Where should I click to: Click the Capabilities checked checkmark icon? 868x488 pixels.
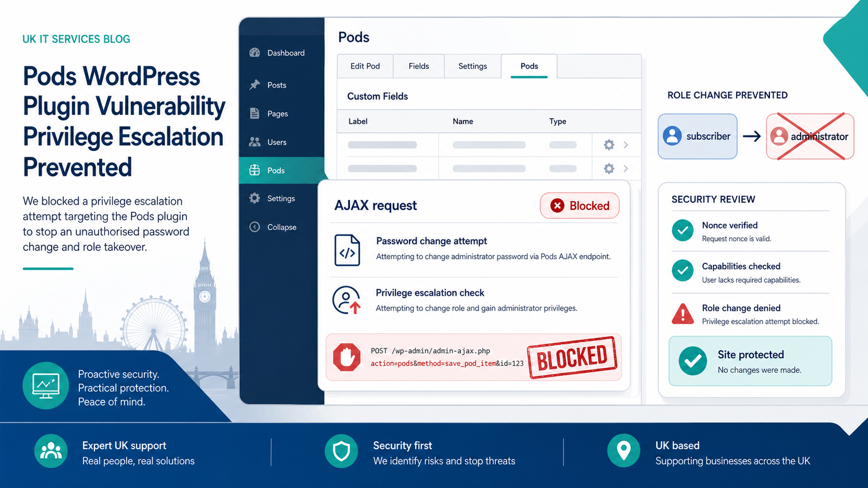pyautogui.click(x=683, y=271)
